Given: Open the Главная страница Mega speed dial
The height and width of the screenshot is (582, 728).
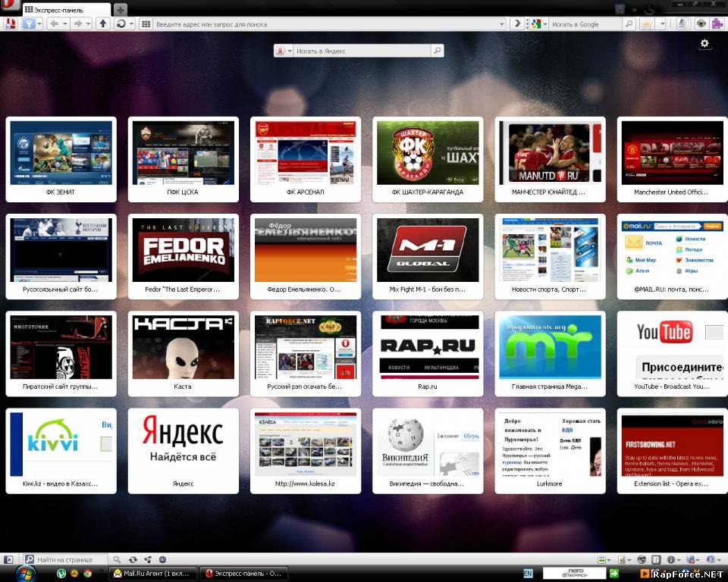Looking at the screenshot, I should 550,354.
